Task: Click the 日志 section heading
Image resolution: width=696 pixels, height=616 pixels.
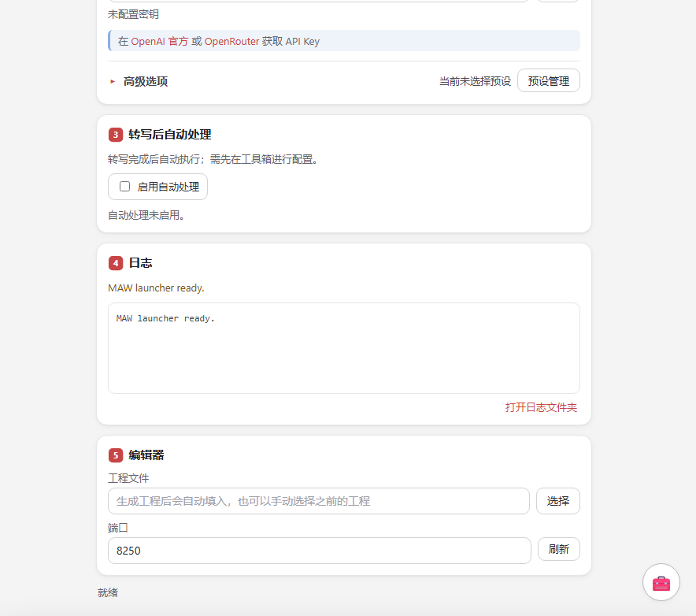Action: (x=140, y=263)
